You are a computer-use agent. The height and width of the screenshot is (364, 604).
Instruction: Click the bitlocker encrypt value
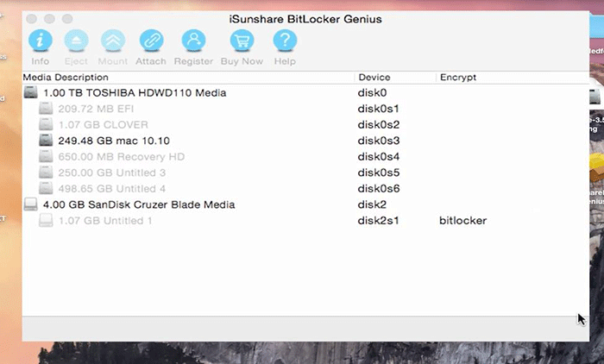tap(463, 221)
